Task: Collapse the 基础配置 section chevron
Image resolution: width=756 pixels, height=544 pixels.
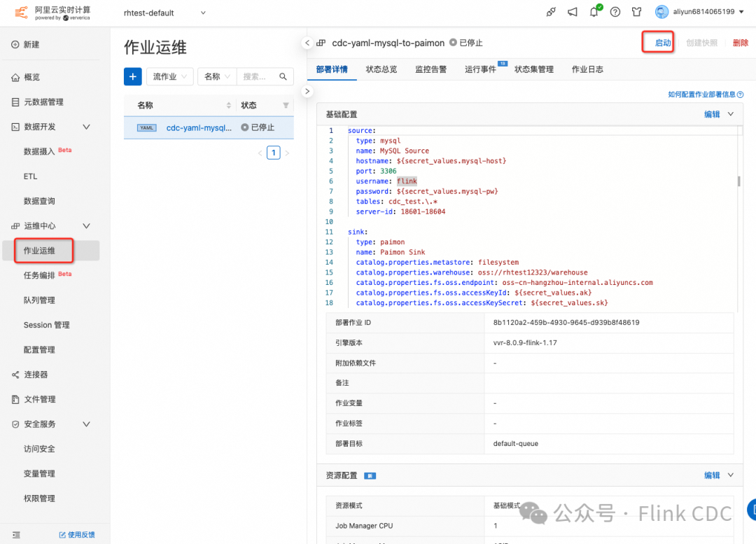Action: click(730, 114)
